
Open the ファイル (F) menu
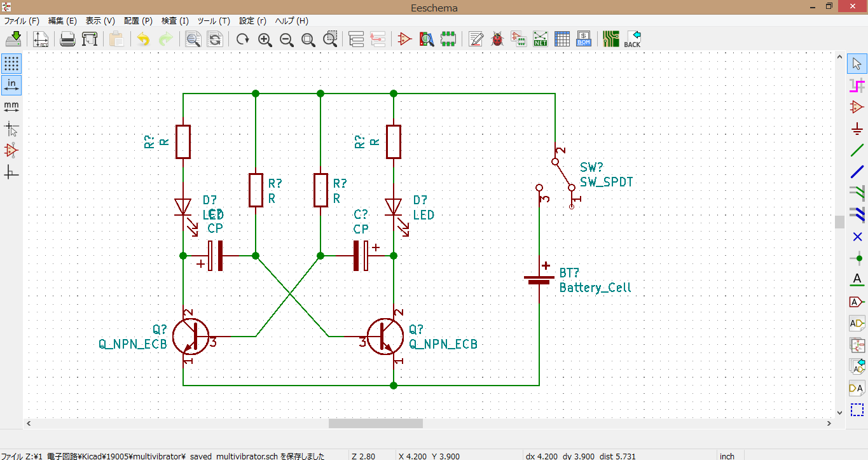22,21
